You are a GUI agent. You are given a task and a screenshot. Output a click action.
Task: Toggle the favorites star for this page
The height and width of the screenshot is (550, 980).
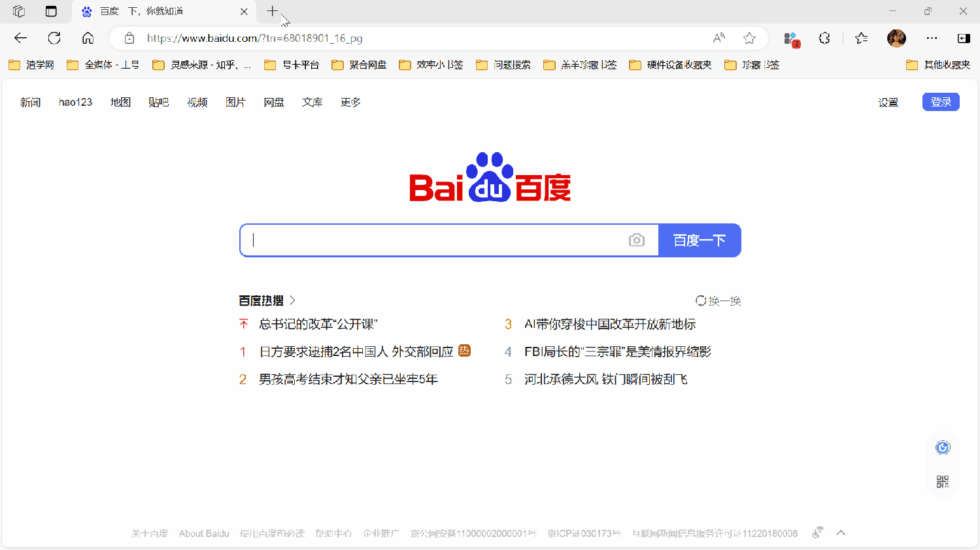pos(749,38)
